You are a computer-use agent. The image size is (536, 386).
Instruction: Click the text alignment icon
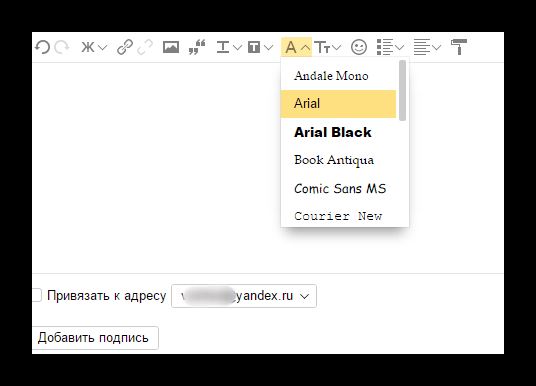[421, 47]
